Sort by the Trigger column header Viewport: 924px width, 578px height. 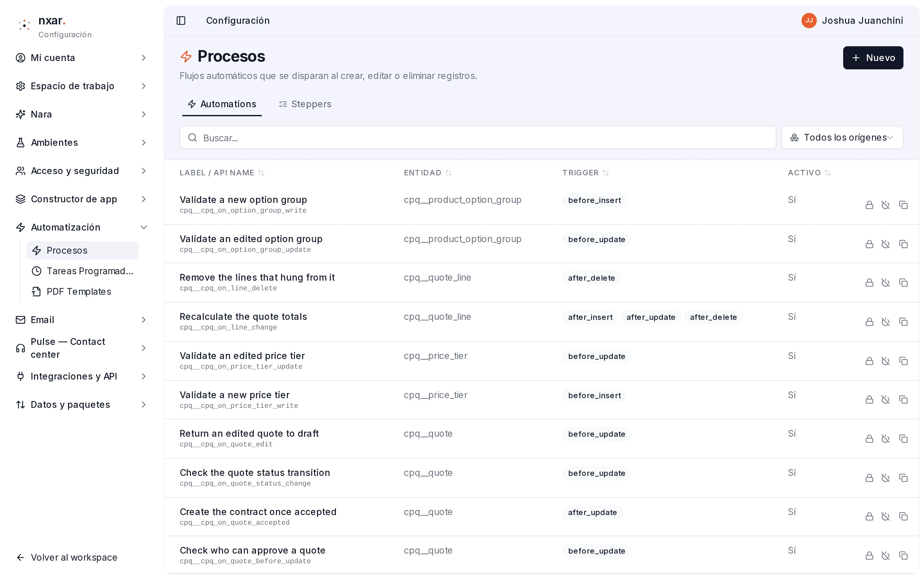pos(586,173)
